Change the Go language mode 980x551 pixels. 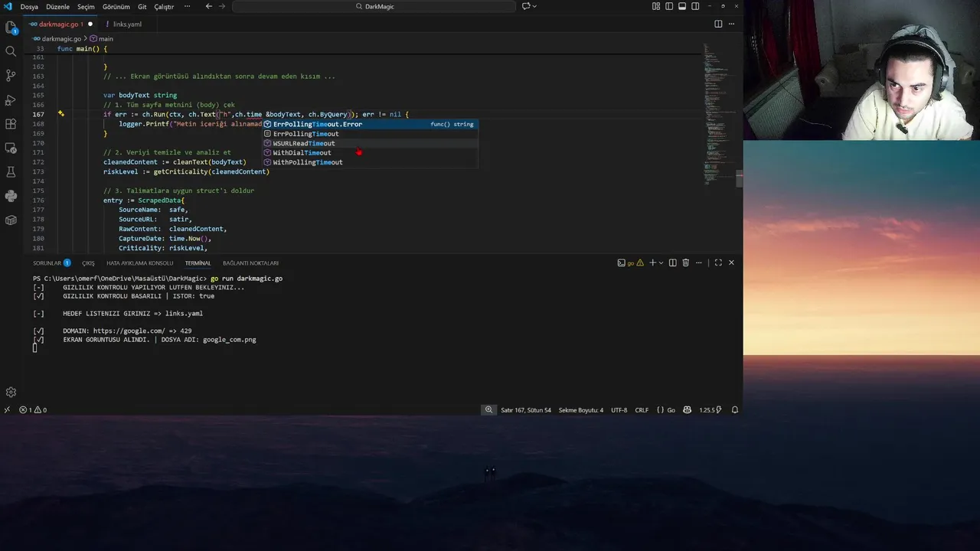tap(666, 410)
